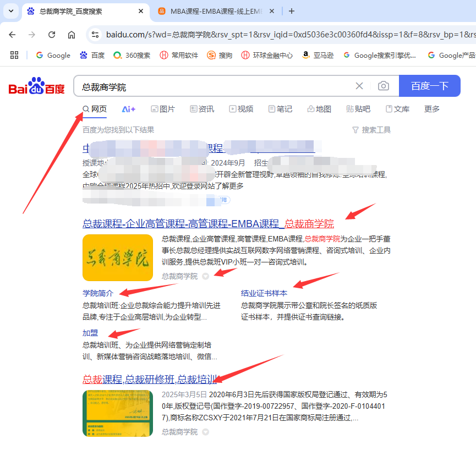Click the browser home icon

click(72, 34)
